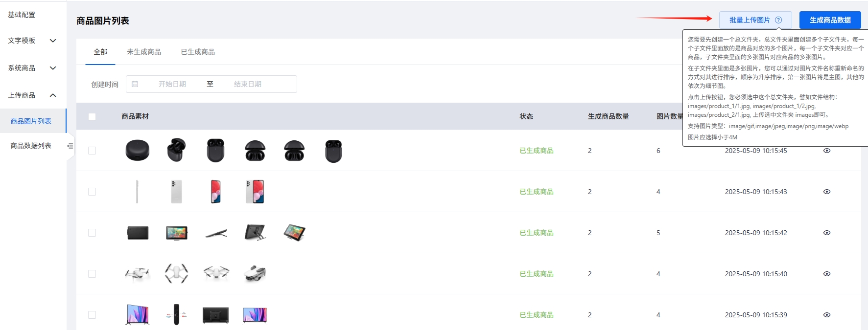Switch to the 未生成商品 tab
The height and width of the screenshot is (330, 868).
pos(144,52)
